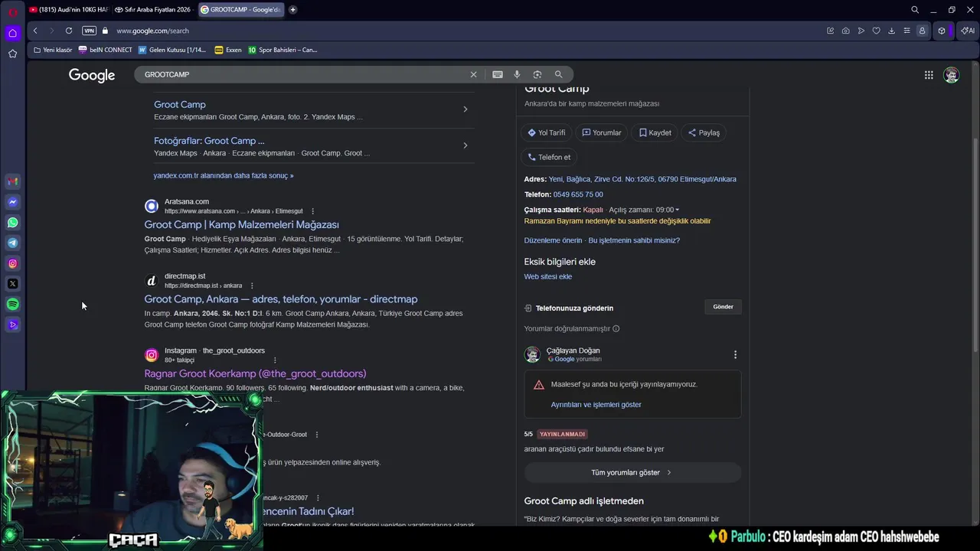Open the downloads panel
Screen dimensions: 980x551
(891, 31)
